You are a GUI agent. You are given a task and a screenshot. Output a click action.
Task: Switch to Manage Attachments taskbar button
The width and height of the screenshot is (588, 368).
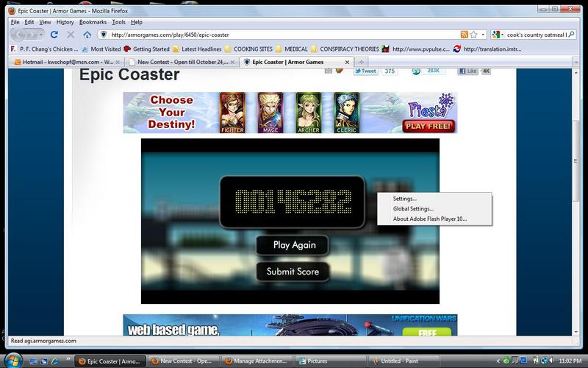coord(257,361)
